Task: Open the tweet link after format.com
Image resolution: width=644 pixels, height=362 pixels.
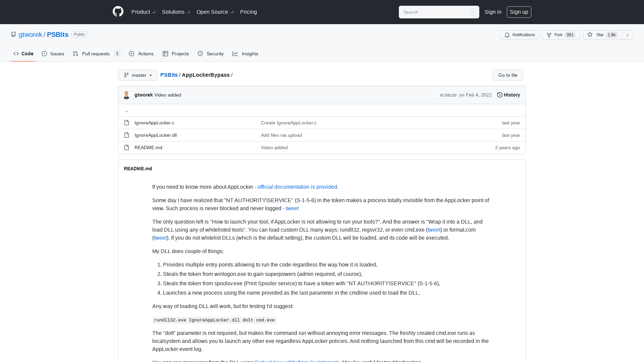Action: pyautogui.click(x=160, y=238)
